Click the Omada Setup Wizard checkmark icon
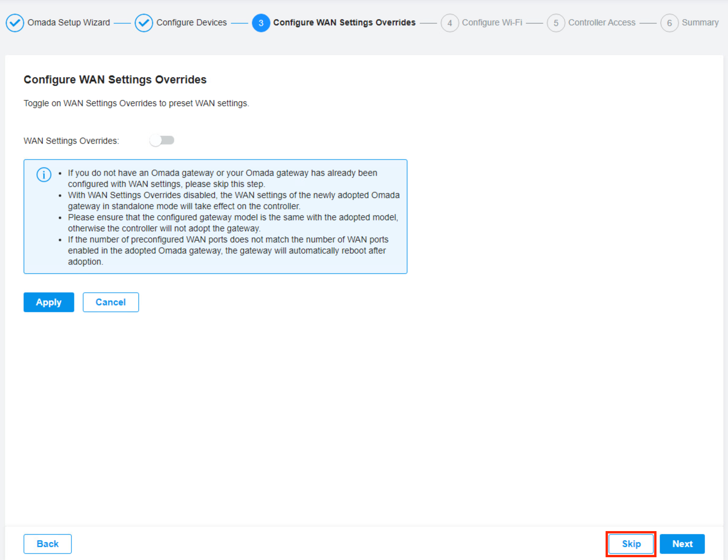 coord(15,23)
